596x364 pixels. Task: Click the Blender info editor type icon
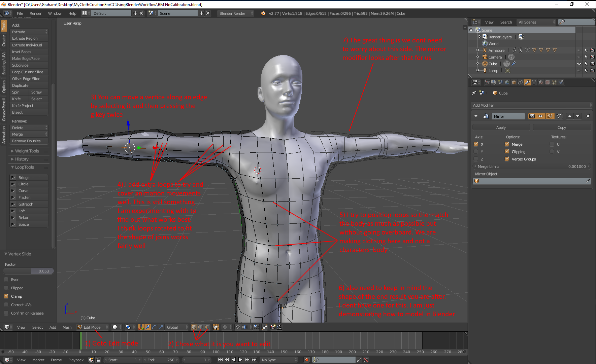(7, 13)
